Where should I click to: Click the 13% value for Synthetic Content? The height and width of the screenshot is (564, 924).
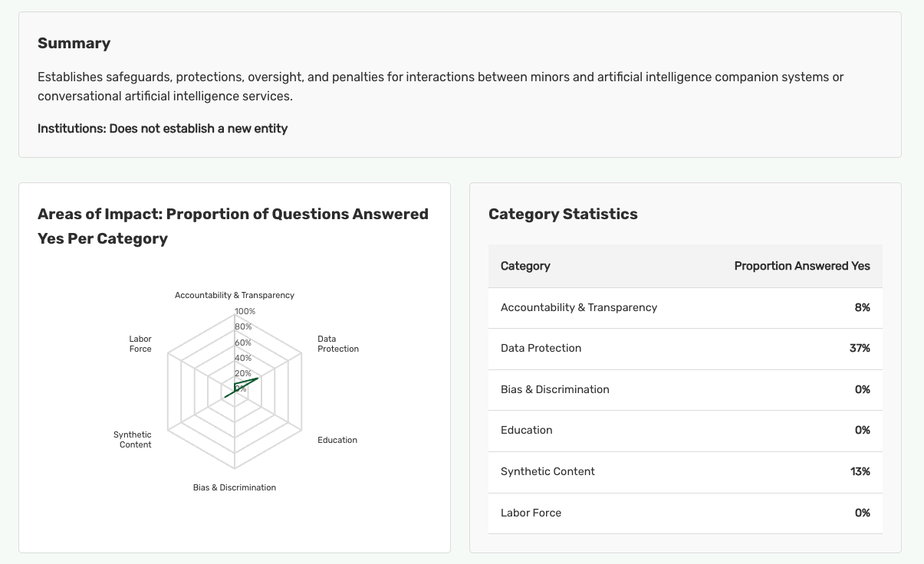click(x=860, y=471)
